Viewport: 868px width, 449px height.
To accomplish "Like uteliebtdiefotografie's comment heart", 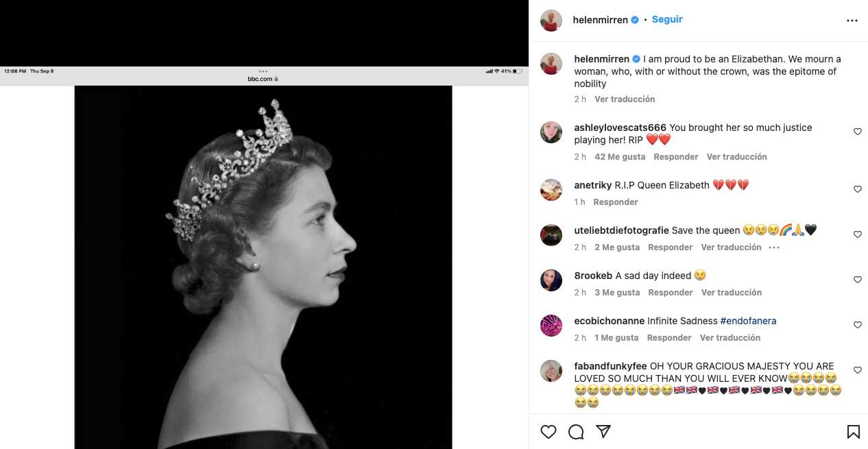I will (857, 234).
